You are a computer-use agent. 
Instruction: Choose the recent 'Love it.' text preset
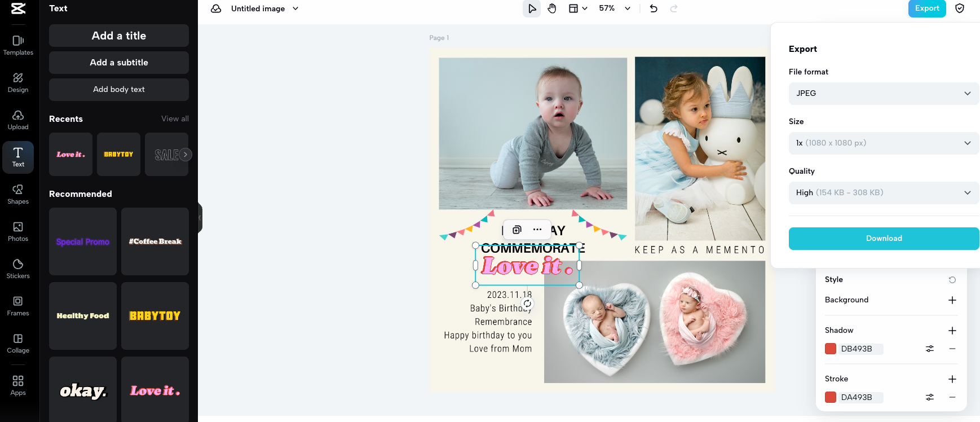click(70, 154)
